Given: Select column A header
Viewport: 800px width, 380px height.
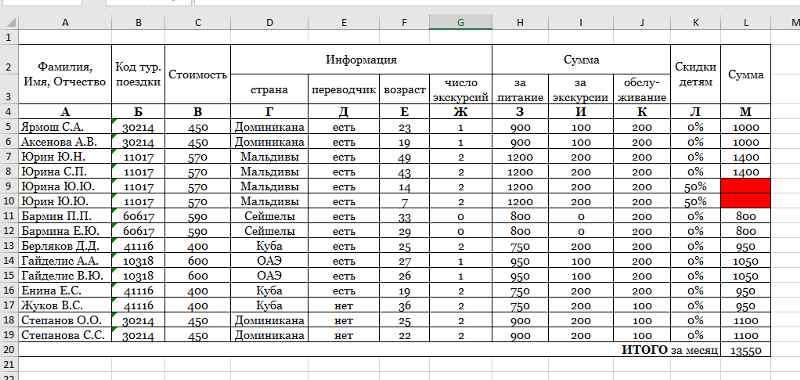Looking at the screenshot, I should [65, 22].
